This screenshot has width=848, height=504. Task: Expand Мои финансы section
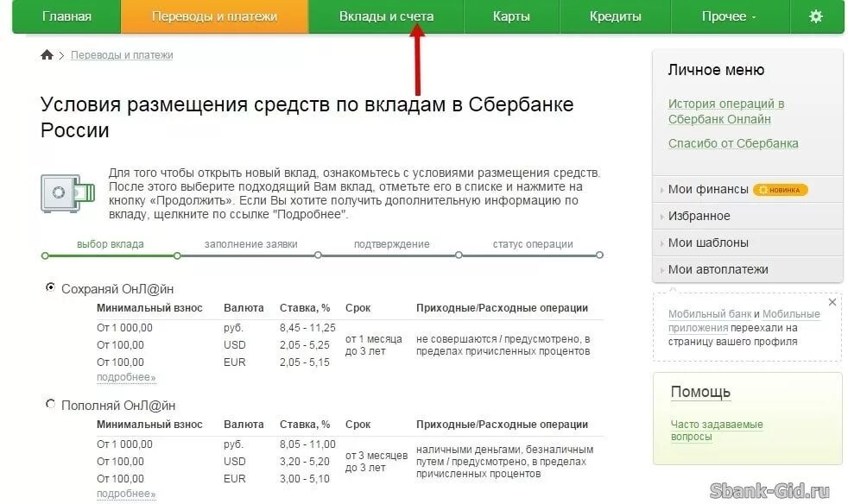(x=708, y=189)
